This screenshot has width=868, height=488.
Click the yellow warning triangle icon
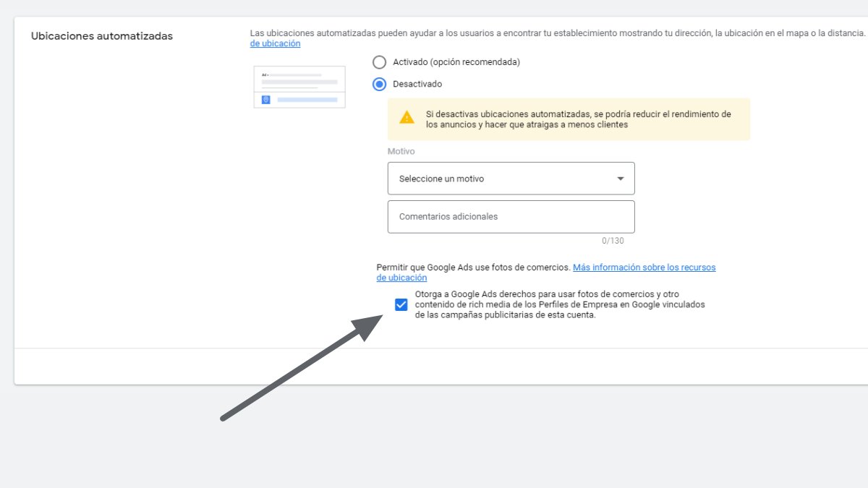point(406,119)
